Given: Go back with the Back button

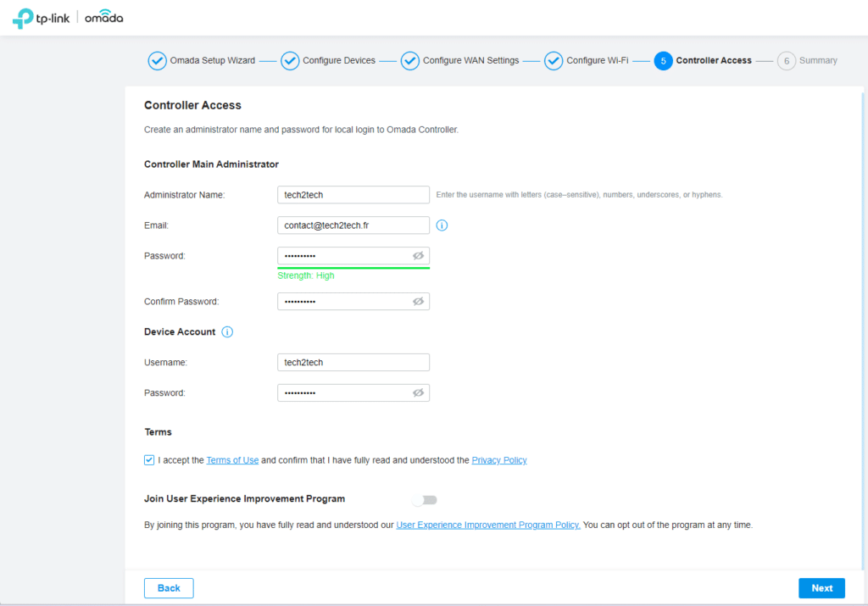Looking at the screenshot, I should (x=169, y=588).
